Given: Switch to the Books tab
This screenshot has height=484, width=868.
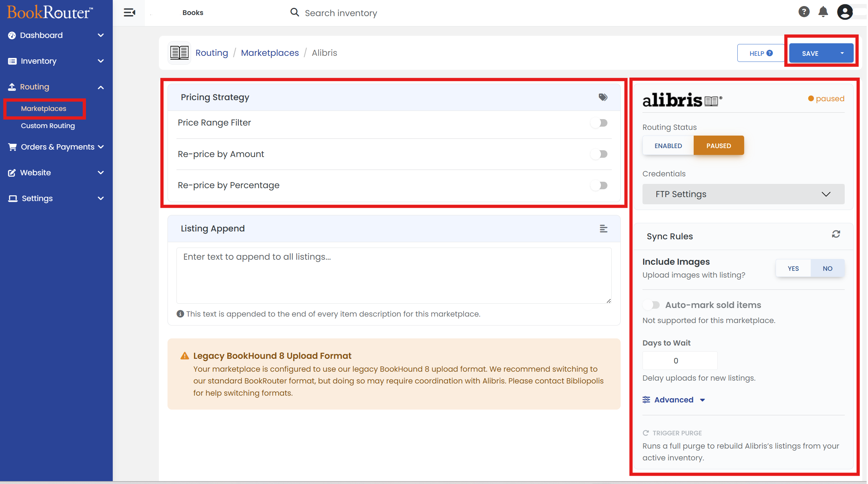Looking at the screenshot, I should [x=193, y=13].
